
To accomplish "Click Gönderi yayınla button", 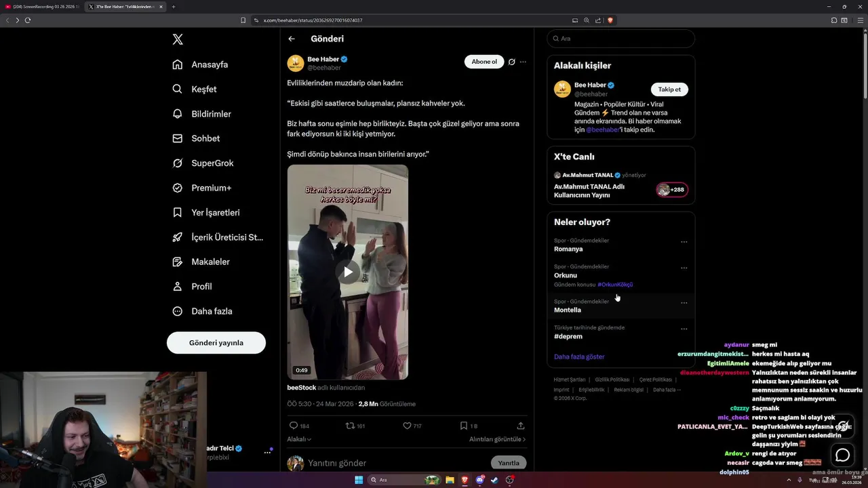I will (216, 342).
